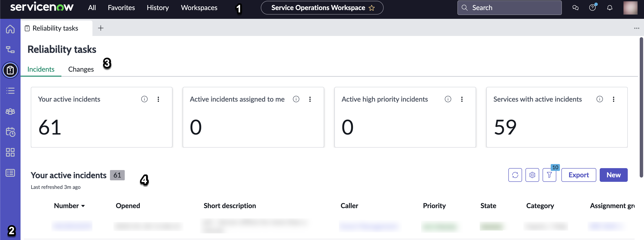Sort by the State column
644x240 pixels.
pos(488,206)
